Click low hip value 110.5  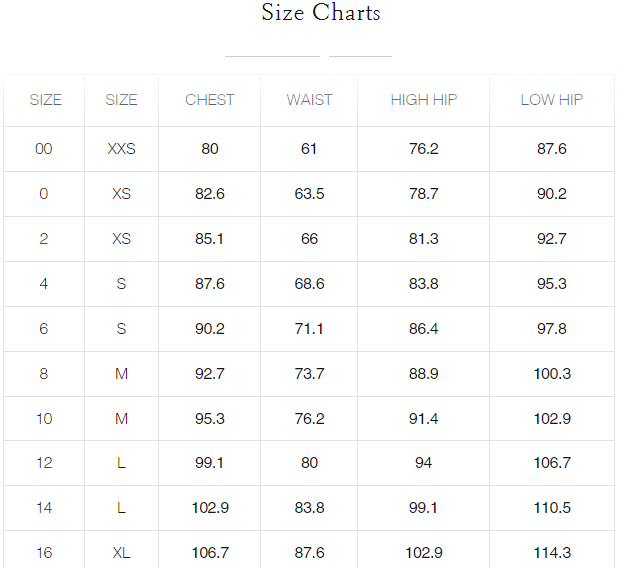[551, 508]
